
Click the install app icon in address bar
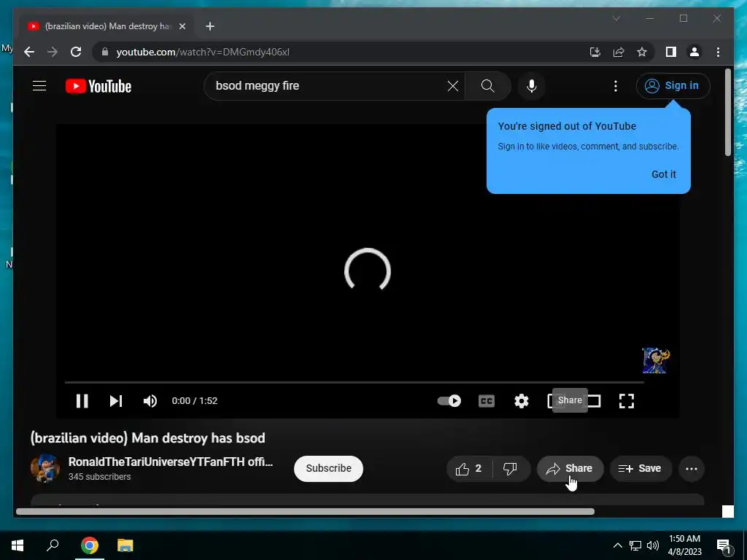pos(595,52)
